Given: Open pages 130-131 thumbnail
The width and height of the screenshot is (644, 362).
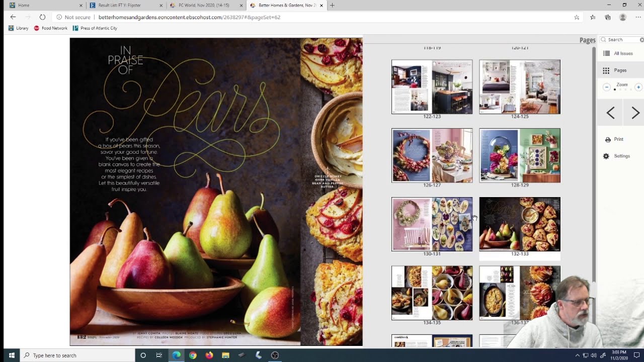Looking at the screenshot, I should [x=432, y=224].
